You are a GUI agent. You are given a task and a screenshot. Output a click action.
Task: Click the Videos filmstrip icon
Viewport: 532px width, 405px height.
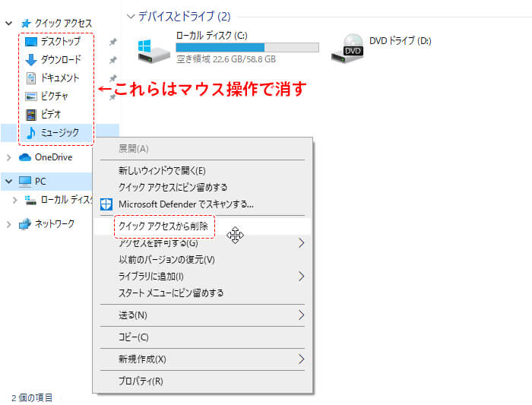[x=31, y=115]
